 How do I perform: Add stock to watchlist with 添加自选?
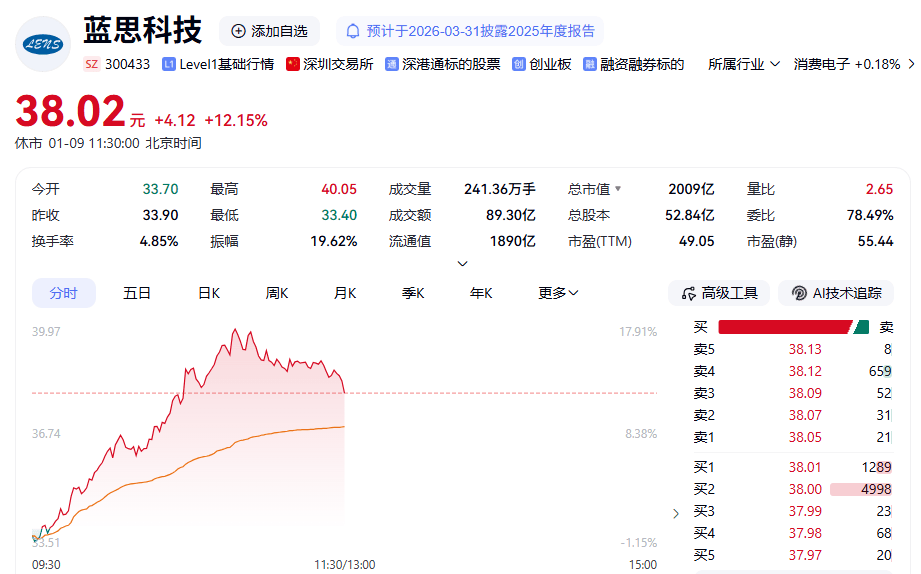[x=269, y=31]
